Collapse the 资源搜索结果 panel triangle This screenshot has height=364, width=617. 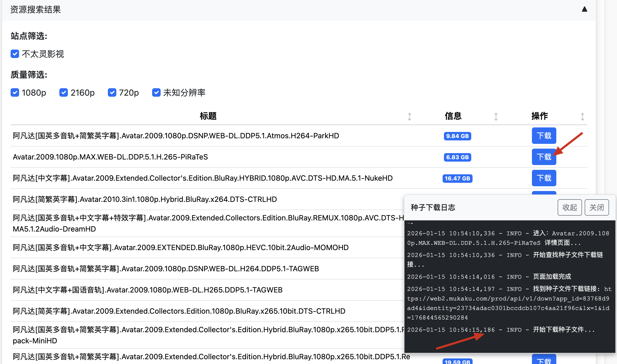pos(584,10)
